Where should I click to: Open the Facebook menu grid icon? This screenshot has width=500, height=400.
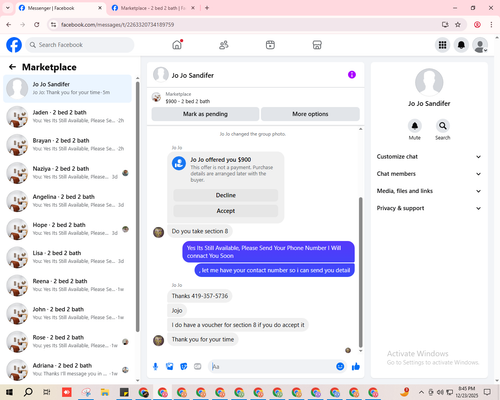442,45
